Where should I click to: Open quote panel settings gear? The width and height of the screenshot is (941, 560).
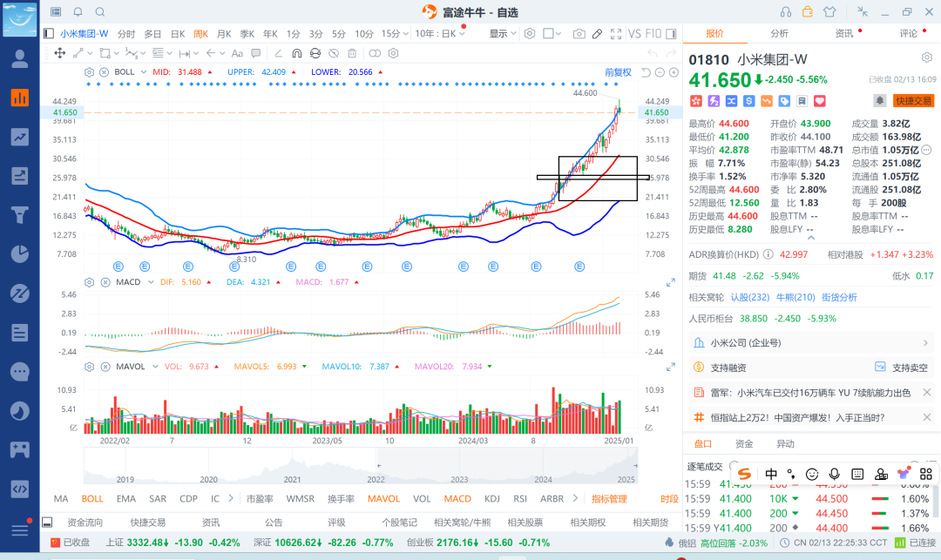[926, 57]
